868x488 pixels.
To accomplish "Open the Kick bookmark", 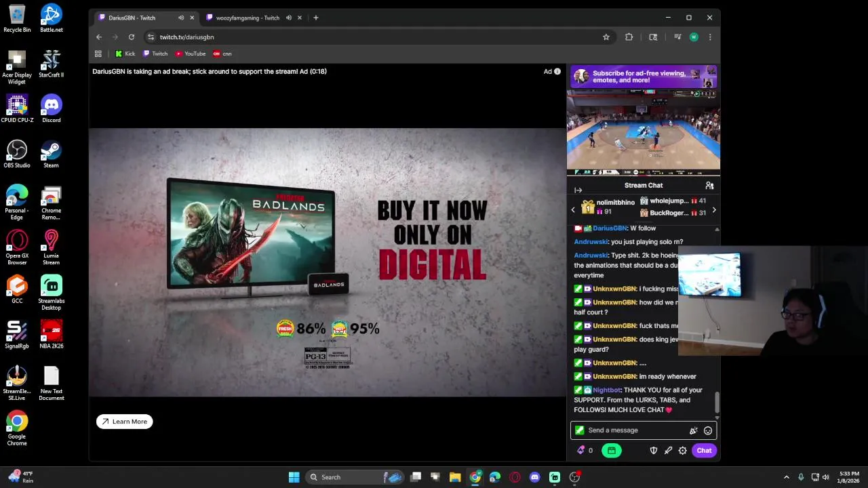I will click(125, 54).
